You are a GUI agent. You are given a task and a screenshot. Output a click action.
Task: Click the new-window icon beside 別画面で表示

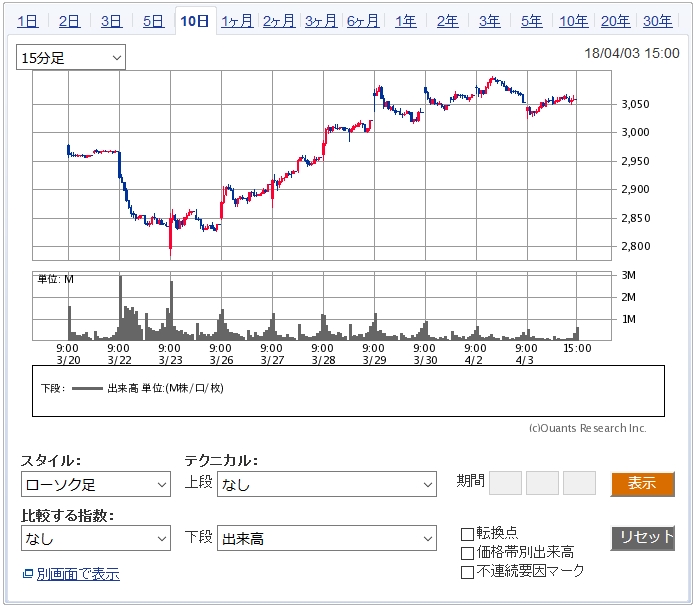point(28,574)
